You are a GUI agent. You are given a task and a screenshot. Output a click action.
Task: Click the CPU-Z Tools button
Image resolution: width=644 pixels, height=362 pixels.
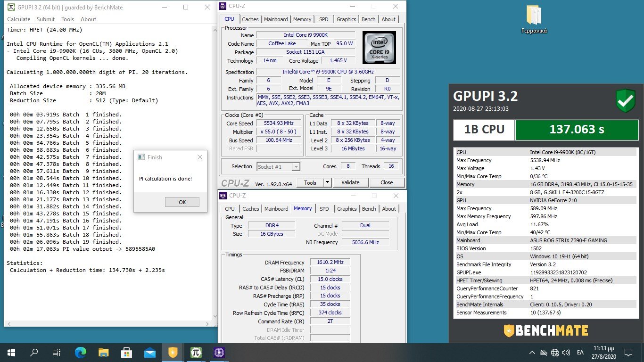[310, 182]
